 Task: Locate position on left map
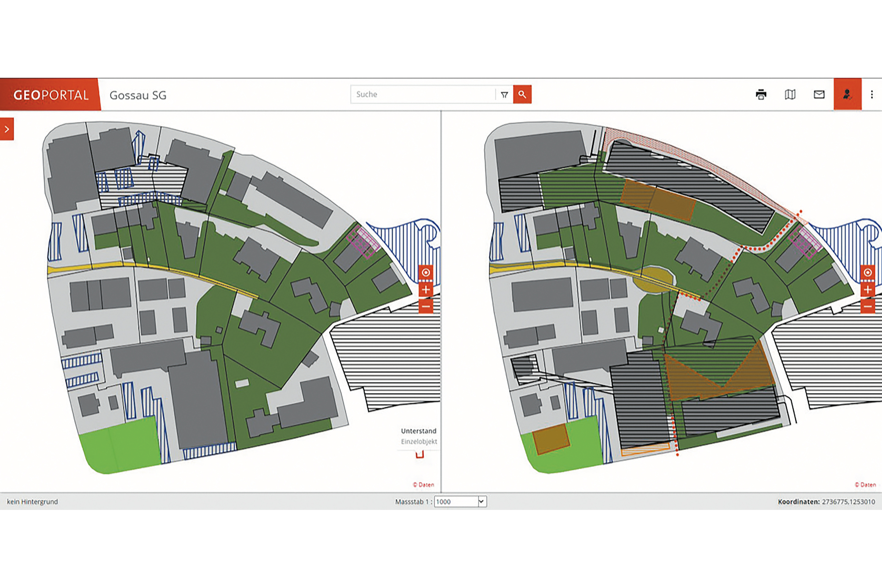point(426,273)
